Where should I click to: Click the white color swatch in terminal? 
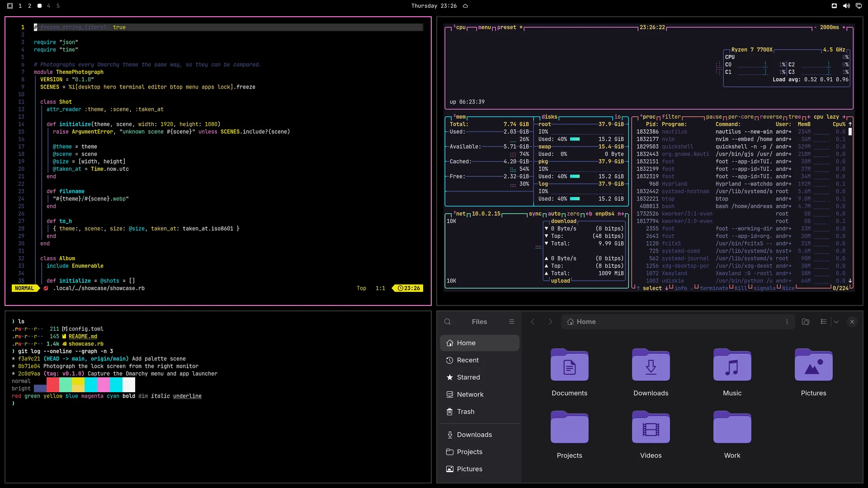click(x=129, y=385)
